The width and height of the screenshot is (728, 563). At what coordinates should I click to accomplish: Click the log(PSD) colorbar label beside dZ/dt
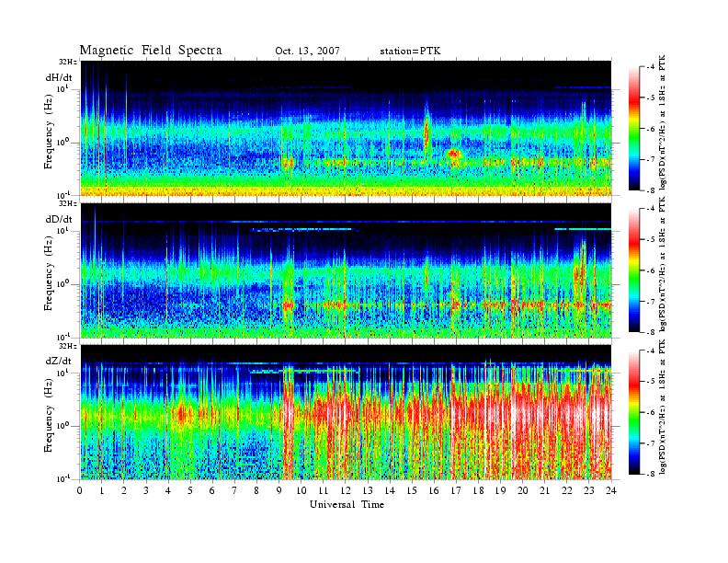pos(663,407)
